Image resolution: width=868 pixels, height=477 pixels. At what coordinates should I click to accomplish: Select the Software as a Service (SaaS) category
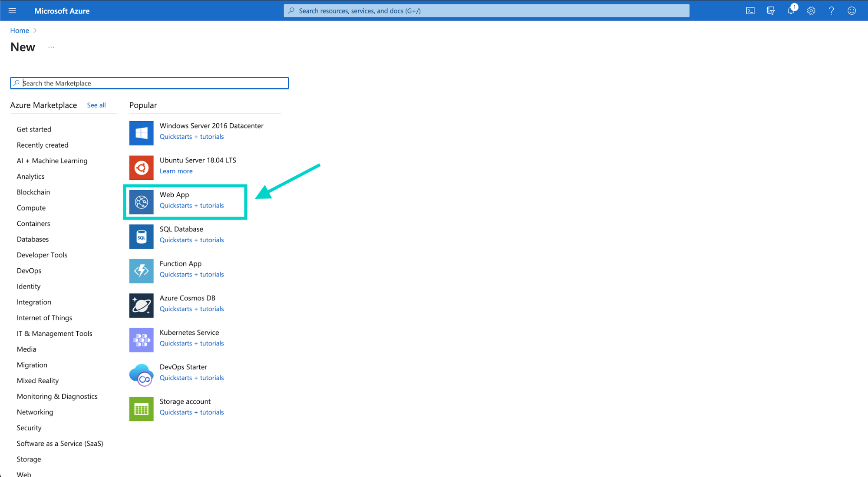pyautogui.click(x=60, y=444)
